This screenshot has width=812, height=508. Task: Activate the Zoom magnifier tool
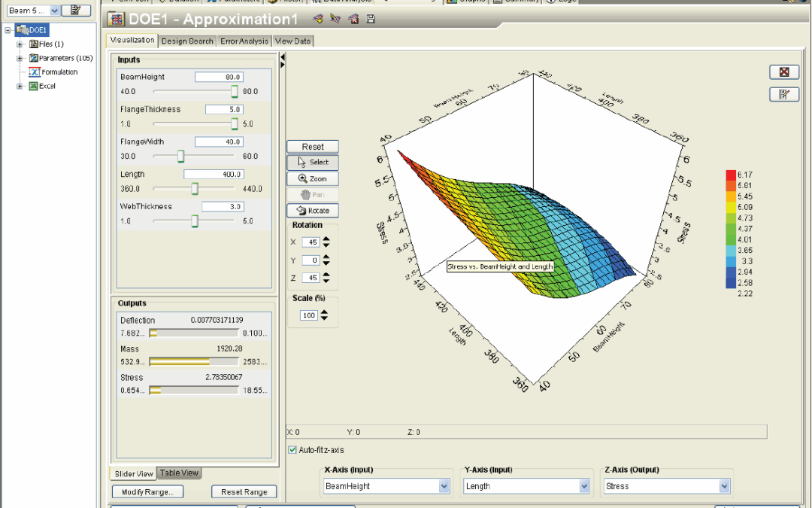[x=313, y=179]
